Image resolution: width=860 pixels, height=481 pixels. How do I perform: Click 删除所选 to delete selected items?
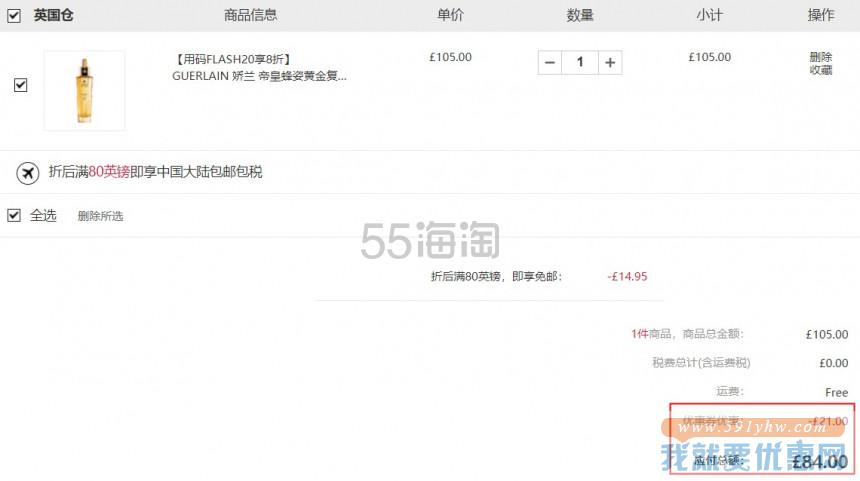100,216
